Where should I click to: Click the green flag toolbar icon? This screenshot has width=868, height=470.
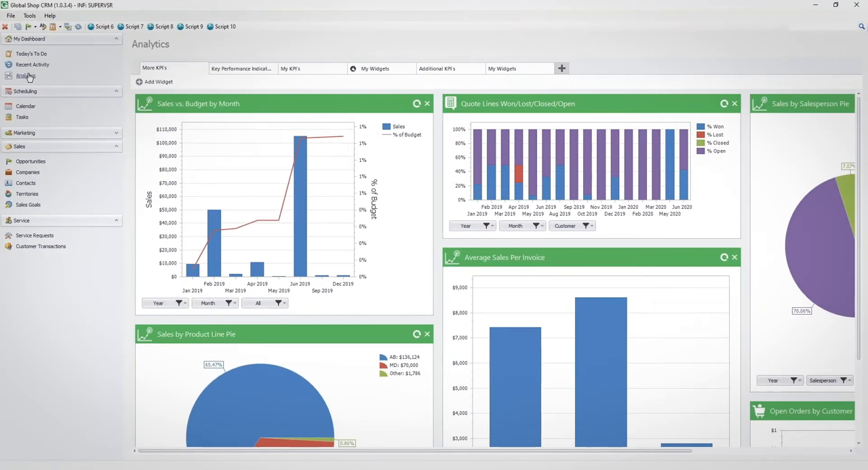[x=28, y=26]
